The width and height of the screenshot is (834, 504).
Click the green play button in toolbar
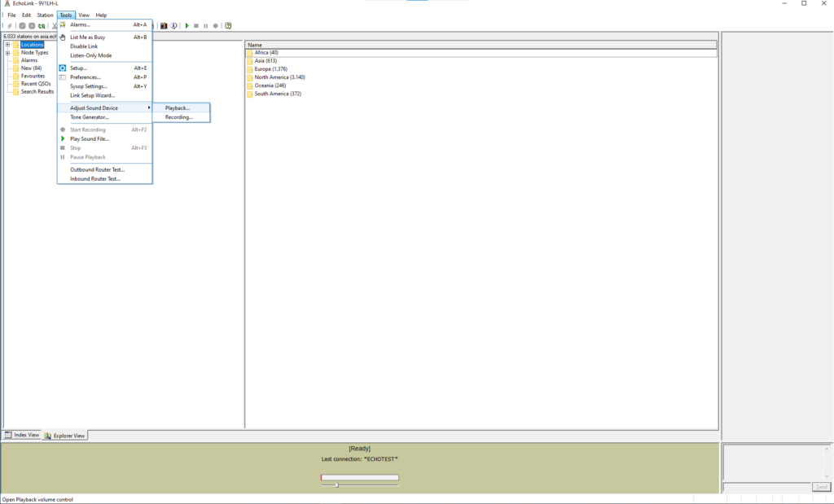pos(187,25)
